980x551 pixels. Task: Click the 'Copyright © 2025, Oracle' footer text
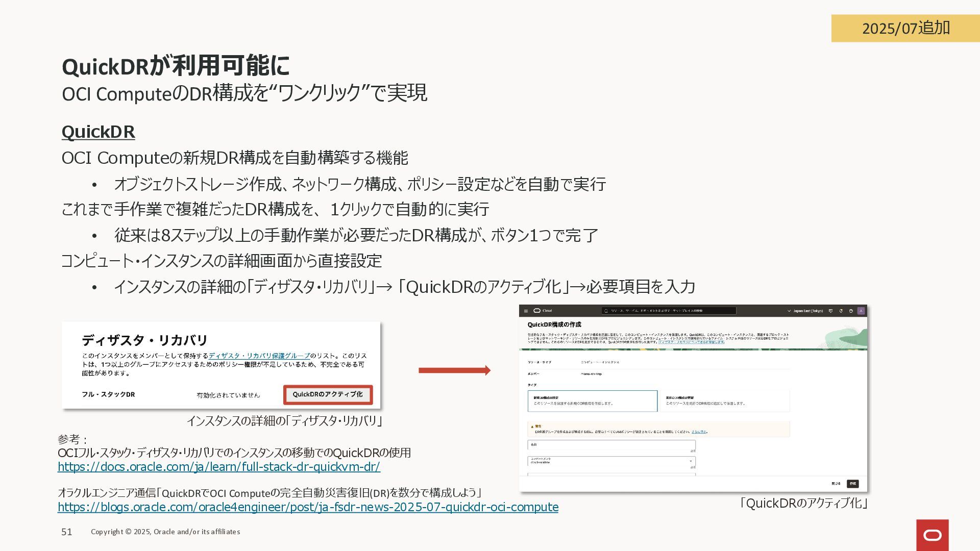coord(165,532)
